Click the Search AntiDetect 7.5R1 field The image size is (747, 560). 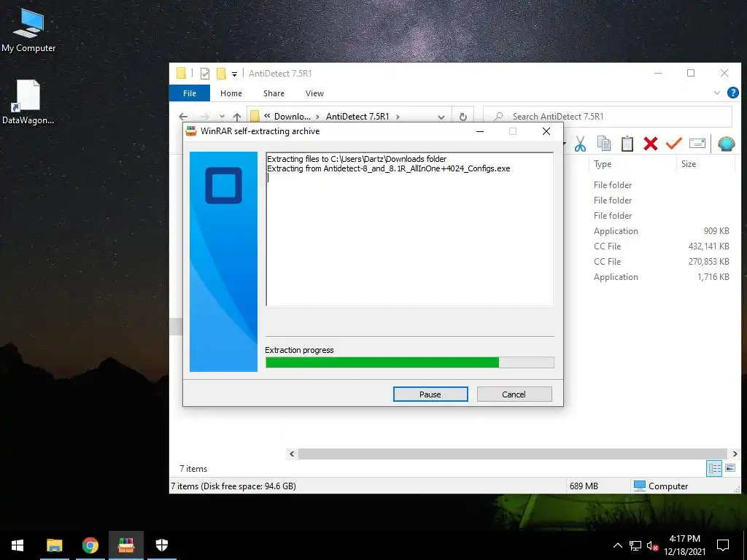click(608, 117)
